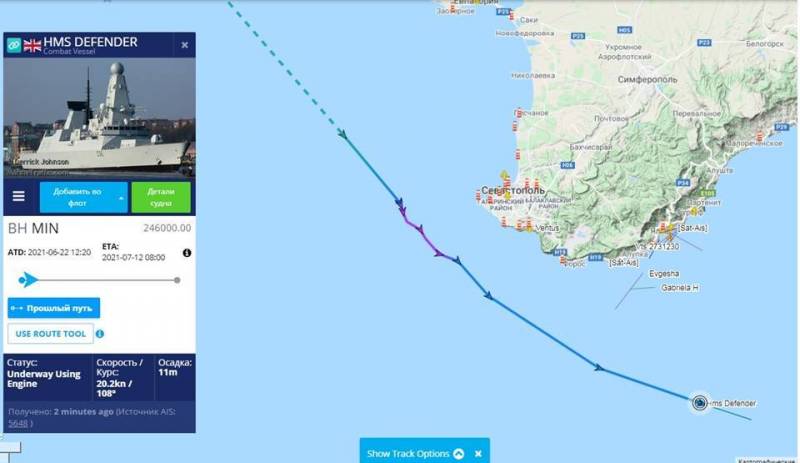The image size is (800, 463).
Task: Expand Show Track Options chevron
Action: 458,453
